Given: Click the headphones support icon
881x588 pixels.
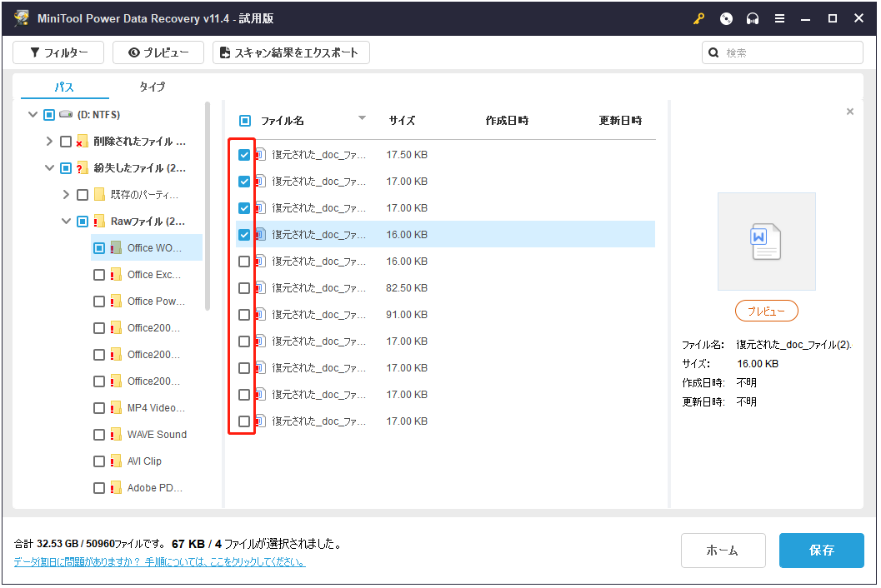Looking at the screenshot, I should [752, 17].
